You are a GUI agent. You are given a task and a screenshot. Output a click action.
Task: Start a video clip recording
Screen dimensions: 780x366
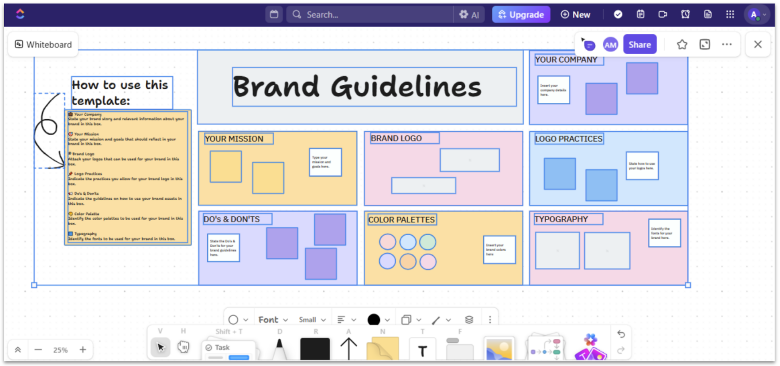pos(663,14)
